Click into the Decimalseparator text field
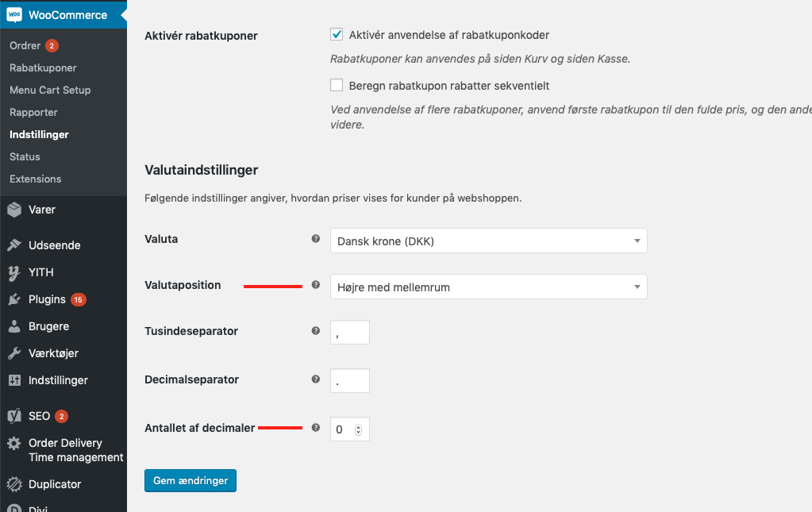This screenshot has height=512, width=812. 349,380
